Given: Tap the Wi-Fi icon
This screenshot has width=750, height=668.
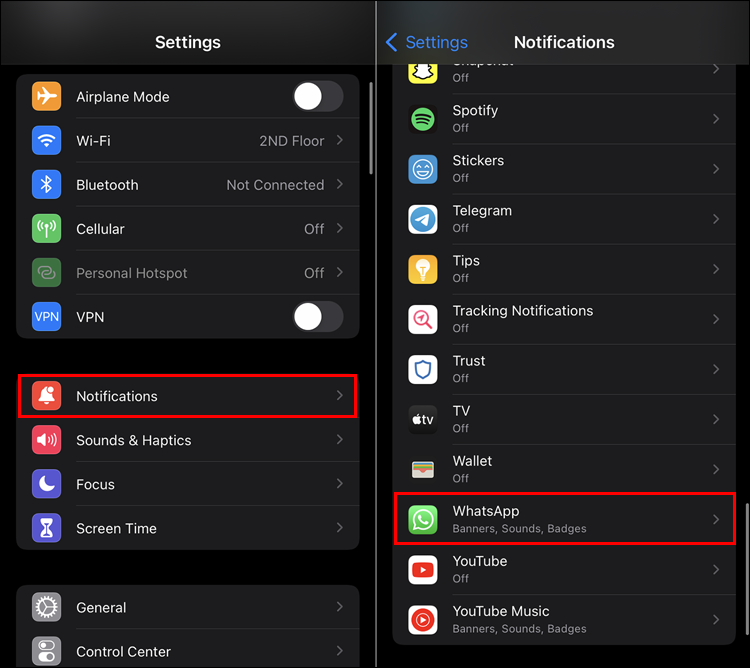Looking at the screenshot, I should [x=46, y=140].
